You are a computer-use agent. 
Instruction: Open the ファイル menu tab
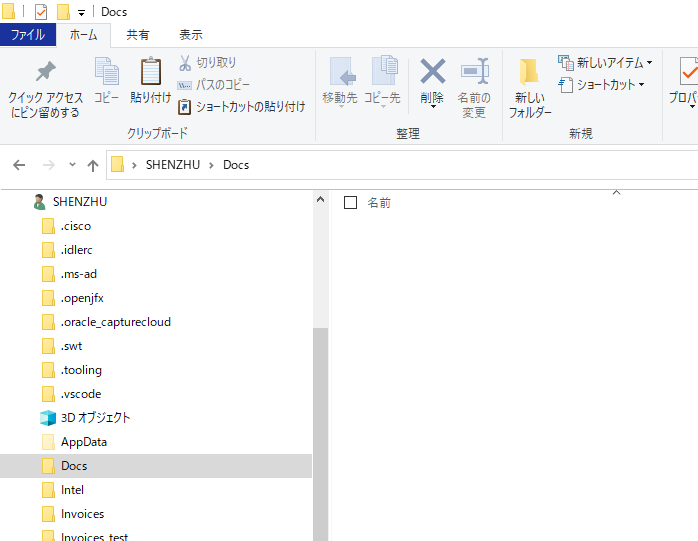28,35
